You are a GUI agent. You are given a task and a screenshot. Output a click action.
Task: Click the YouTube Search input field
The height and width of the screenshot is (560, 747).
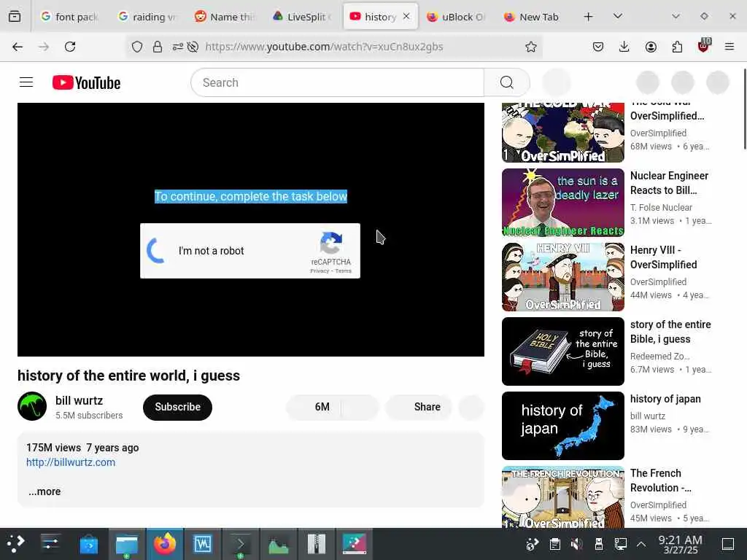coord(337,82)
